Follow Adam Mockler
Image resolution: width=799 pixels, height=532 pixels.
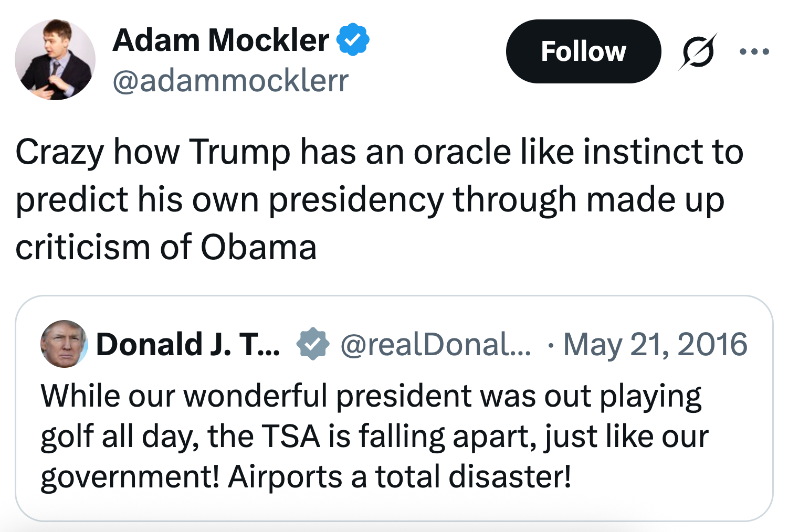pyautogui.click(x=583, y=51)
